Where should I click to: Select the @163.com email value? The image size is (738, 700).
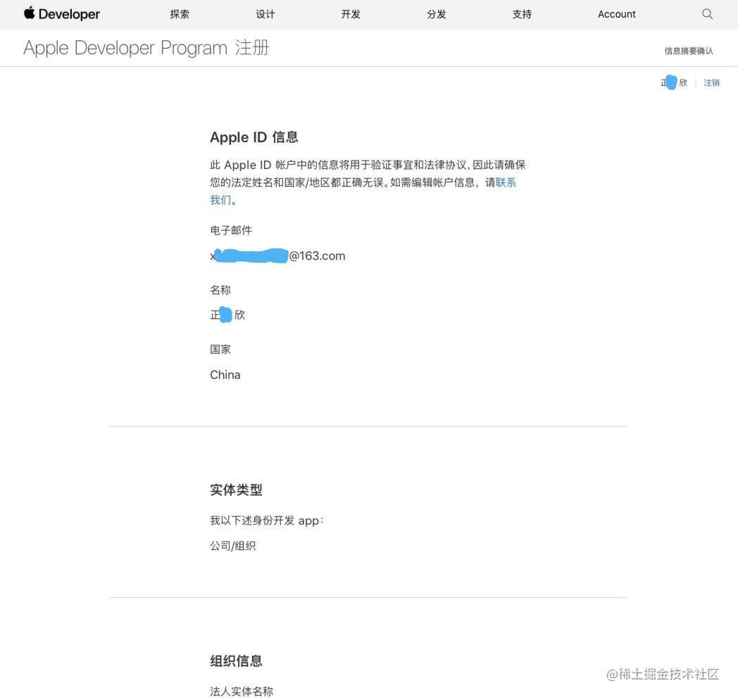click(277, 256)
